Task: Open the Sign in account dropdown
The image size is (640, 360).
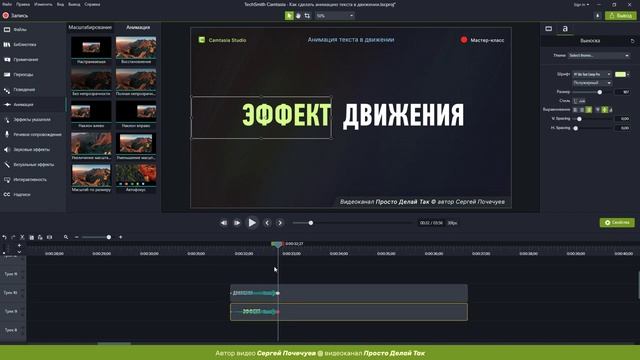Action: (581, 4)
